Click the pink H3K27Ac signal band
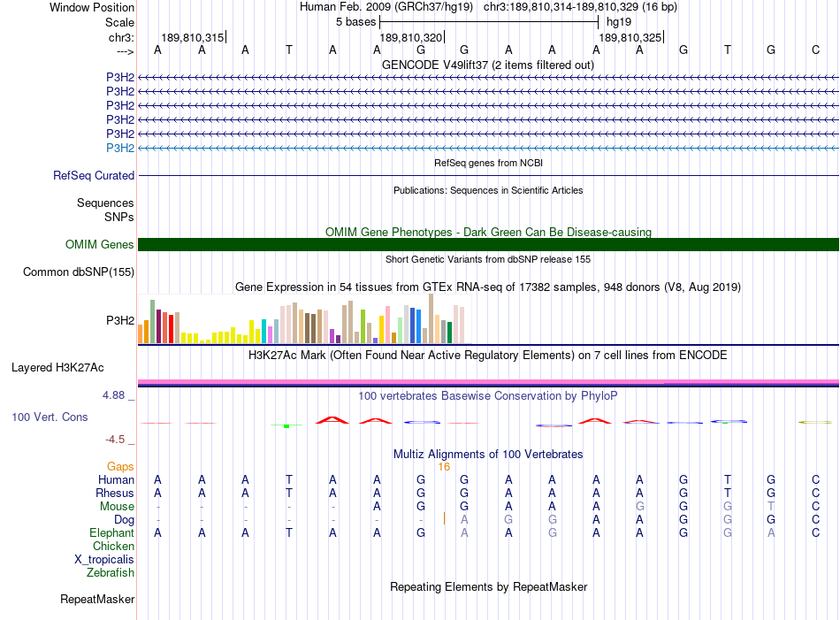The height and width of the screenshot is (620, 840). click(x=488, y=382)
